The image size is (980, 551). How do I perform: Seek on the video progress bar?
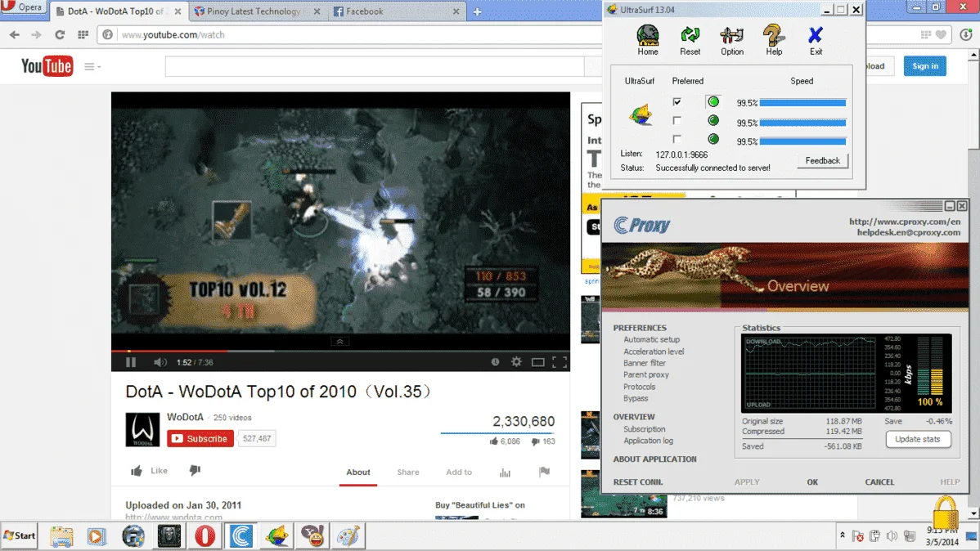tap(340, 351)
